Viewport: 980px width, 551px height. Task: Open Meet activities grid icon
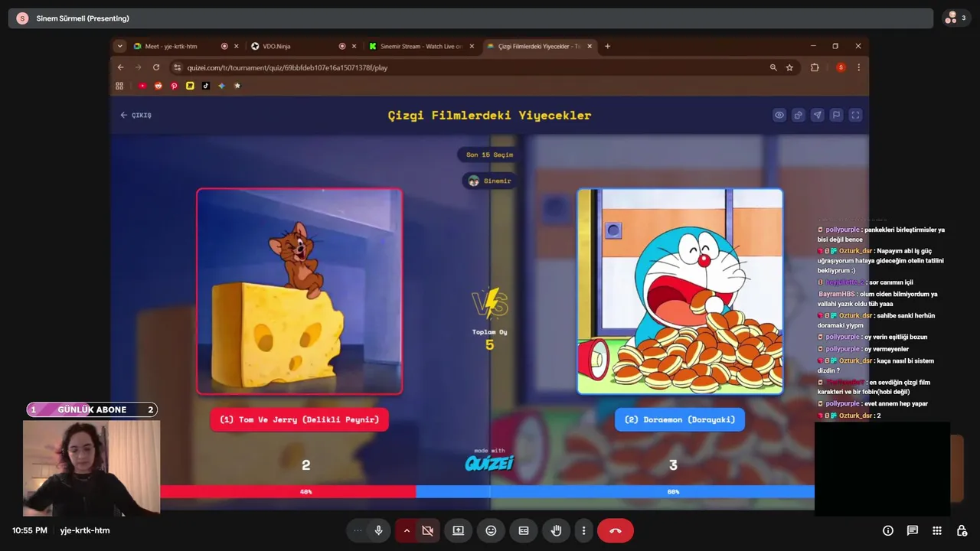click(937, 530)
